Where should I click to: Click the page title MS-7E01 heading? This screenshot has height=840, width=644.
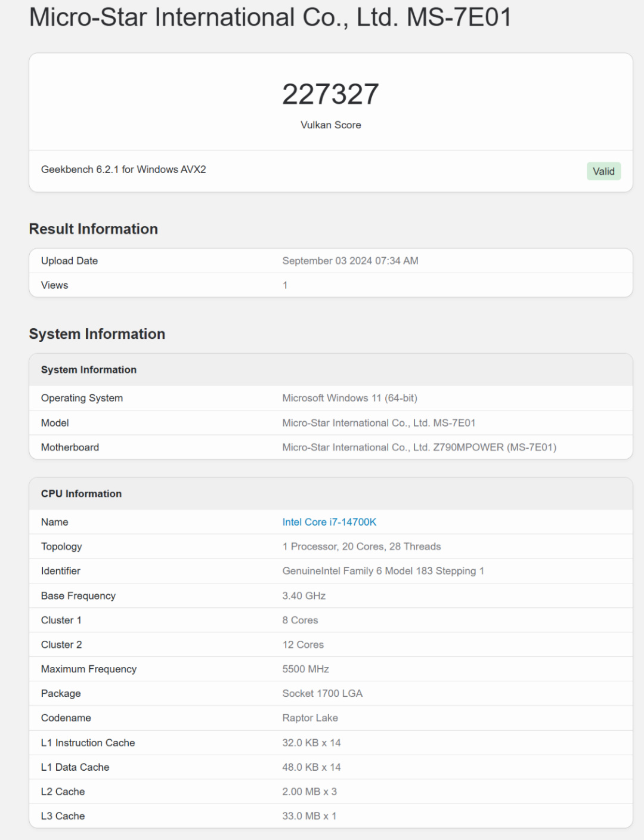click(x=270, y=17)
